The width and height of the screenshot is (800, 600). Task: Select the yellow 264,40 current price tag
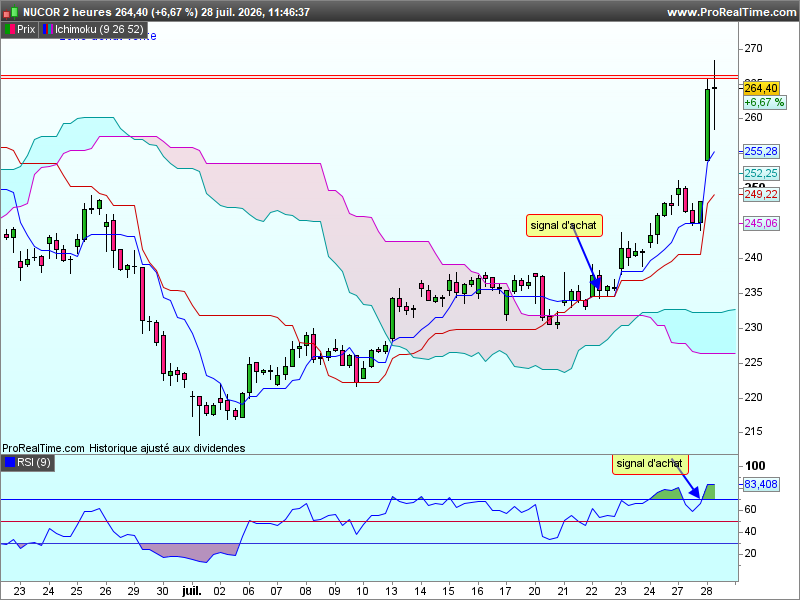[x=761, y=88]
